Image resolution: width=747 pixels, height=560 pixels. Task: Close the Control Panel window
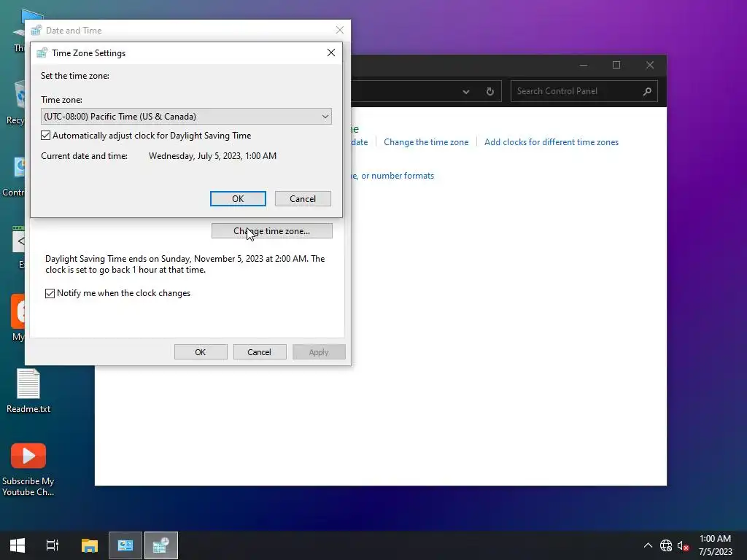click(x=650, y=65)
